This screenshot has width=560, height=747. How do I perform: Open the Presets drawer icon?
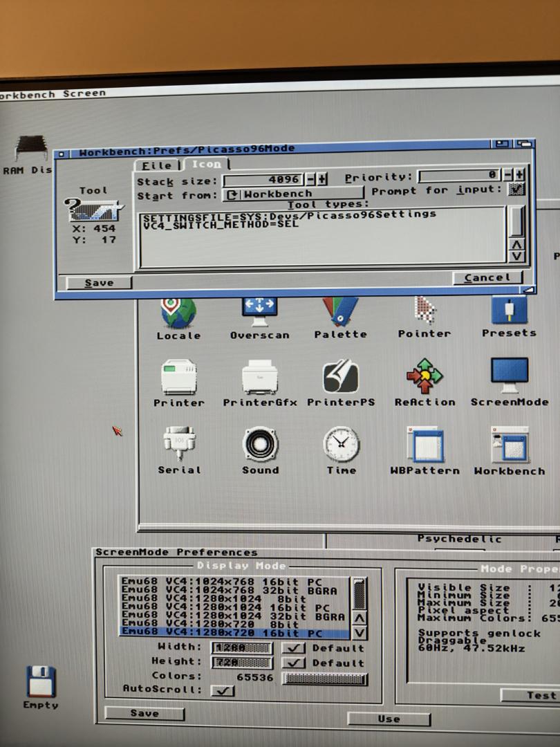point(509,311)
